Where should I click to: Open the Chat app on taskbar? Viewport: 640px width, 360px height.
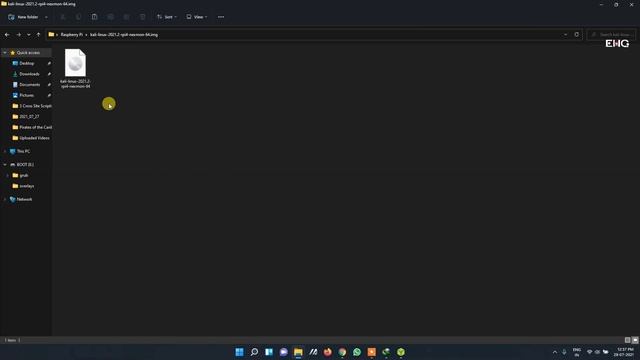(x=284, y=352)
